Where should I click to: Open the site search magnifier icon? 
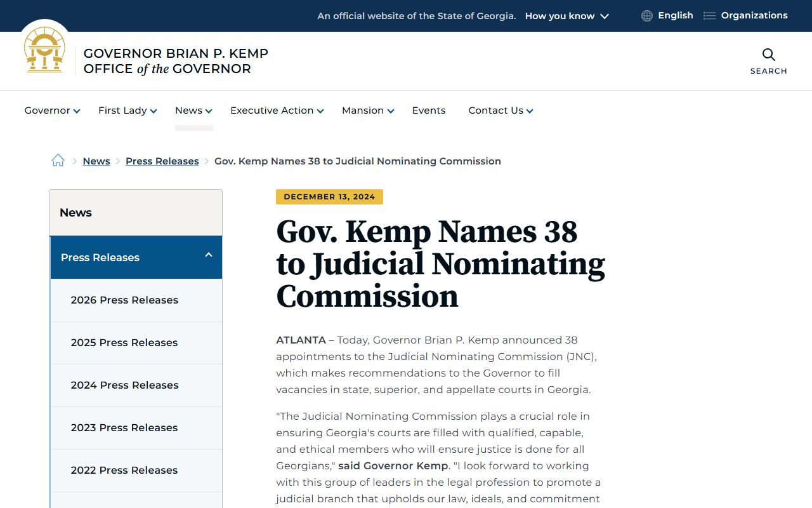[x=769, y=55]
